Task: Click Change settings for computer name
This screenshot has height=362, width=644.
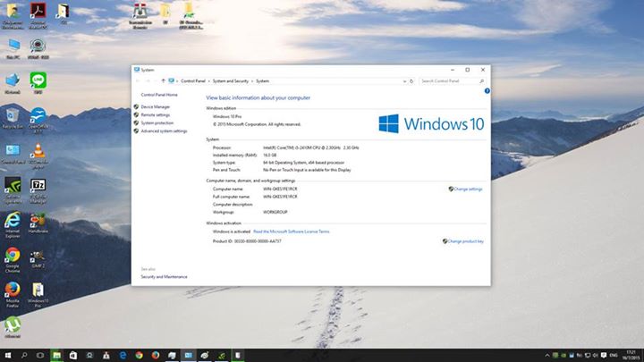Action: (468, 189)
